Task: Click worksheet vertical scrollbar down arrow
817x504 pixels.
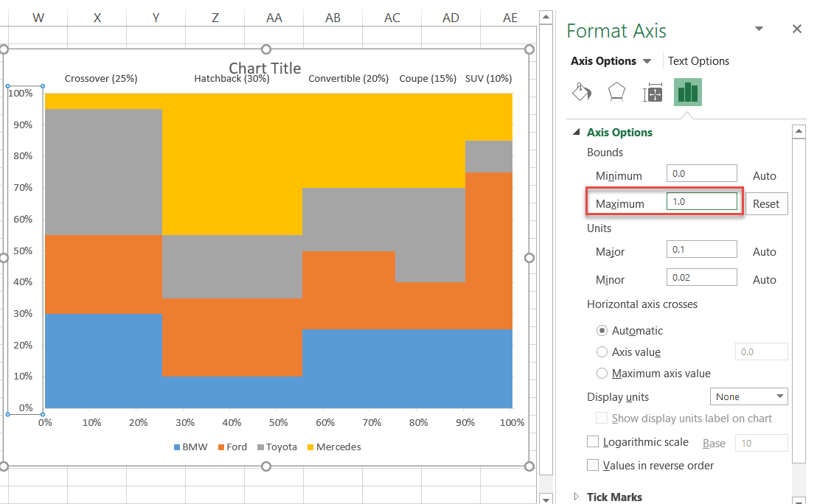Action: pos(546,499)
